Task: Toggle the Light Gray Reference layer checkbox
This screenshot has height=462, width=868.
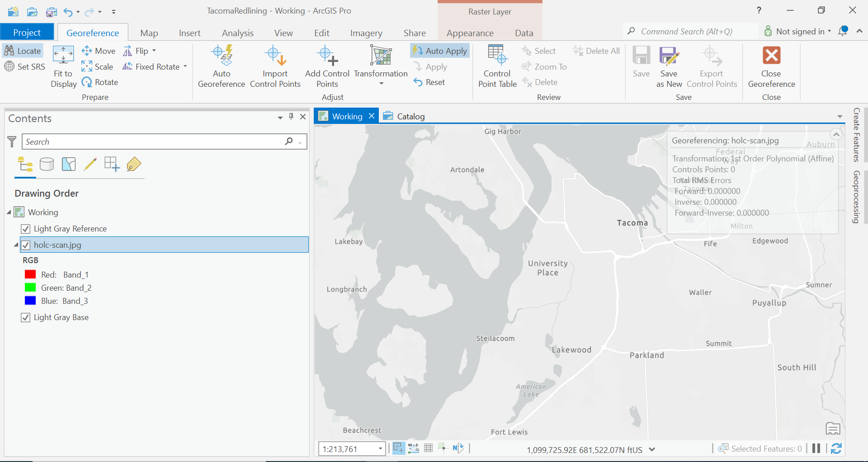Action: (x=26, y=229)
